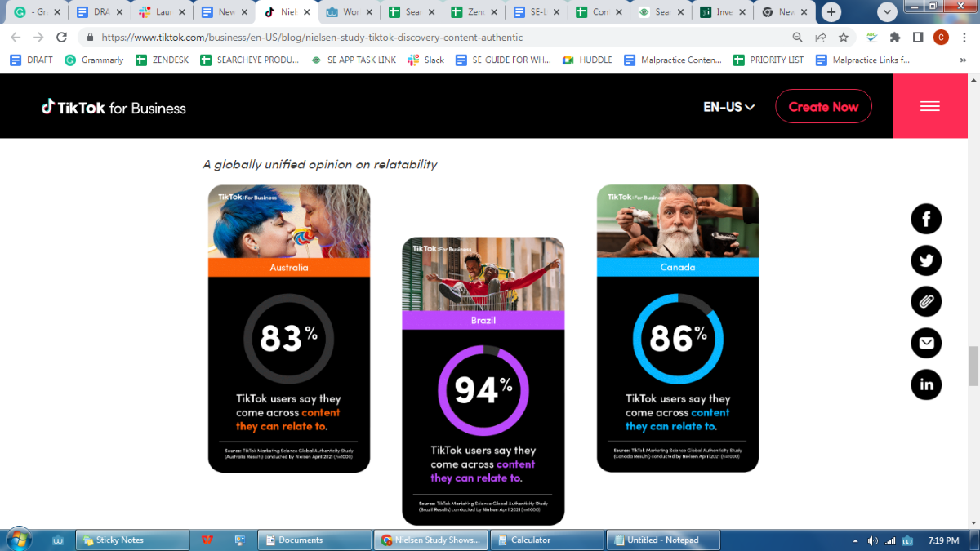980x551 pixels.
Task: Share article via email icon
Action: pos(926,343)
